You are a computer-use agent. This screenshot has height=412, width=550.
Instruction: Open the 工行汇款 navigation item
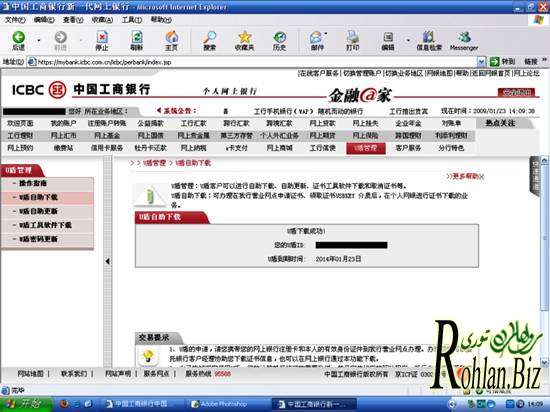click(x=194, y=123)
